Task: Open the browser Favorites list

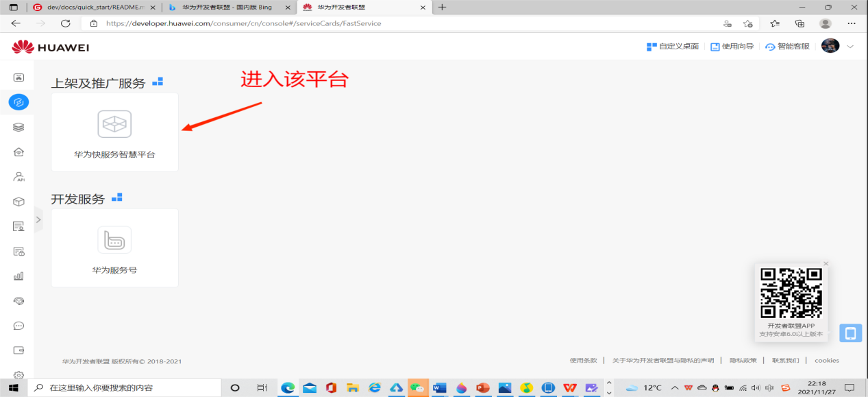Action: pos(775,23)
